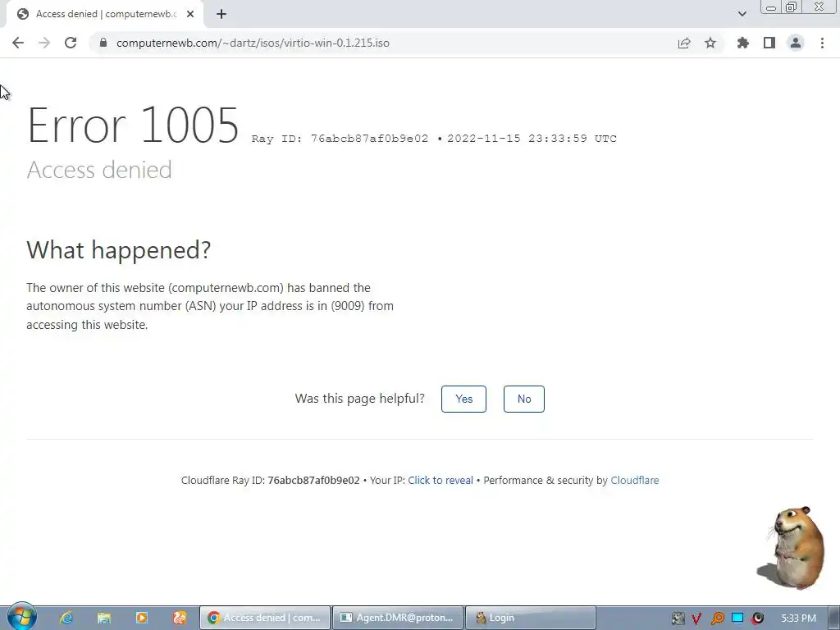Click the computernewb.com URL address bar
This screenshot has height=630, width=840.
[253, 43]
